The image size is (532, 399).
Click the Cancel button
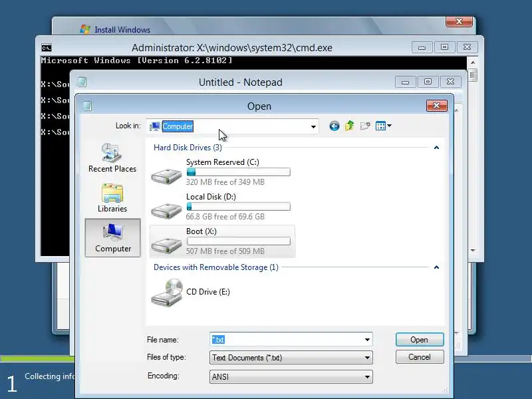pyautogui.click(x=420, y=357)
